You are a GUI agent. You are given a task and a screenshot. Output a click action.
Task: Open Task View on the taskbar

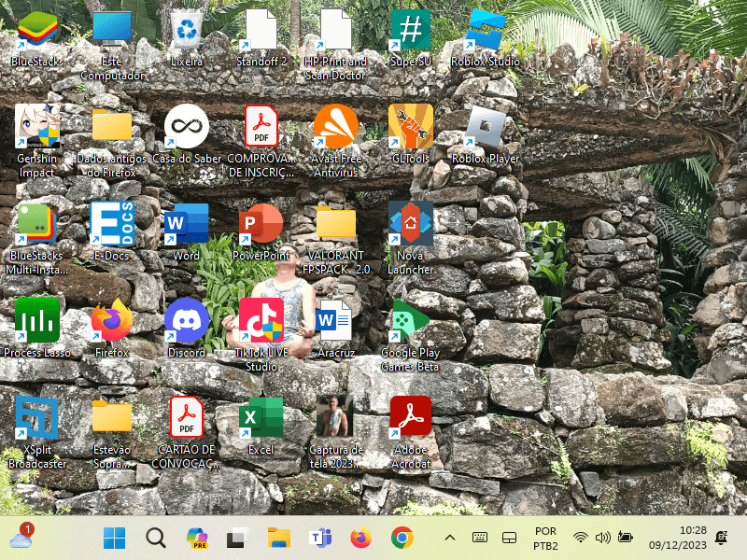[237, 539]
